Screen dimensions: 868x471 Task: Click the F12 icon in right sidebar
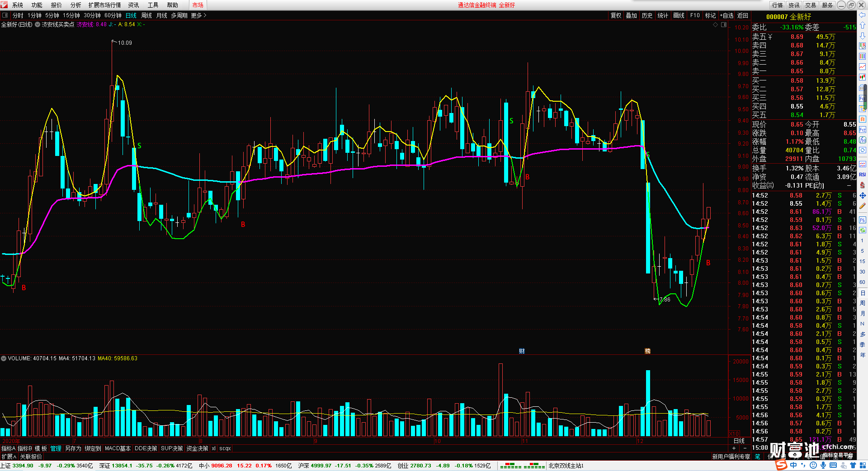(x=863, y=129)
